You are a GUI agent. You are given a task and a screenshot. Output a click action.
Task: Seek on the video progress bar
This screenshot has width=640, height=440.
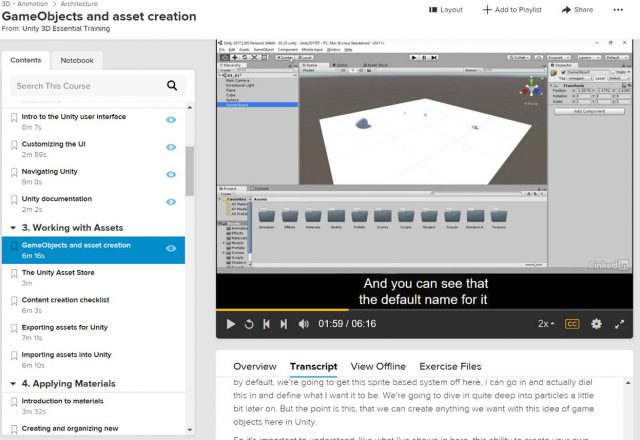[x=424, y=310]
